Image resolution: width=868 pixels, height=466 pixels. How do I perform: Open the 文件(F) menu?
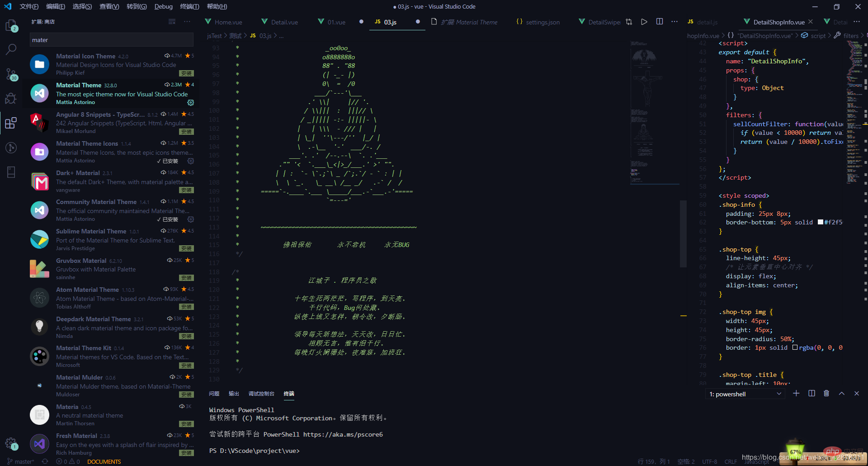(29, 6)
